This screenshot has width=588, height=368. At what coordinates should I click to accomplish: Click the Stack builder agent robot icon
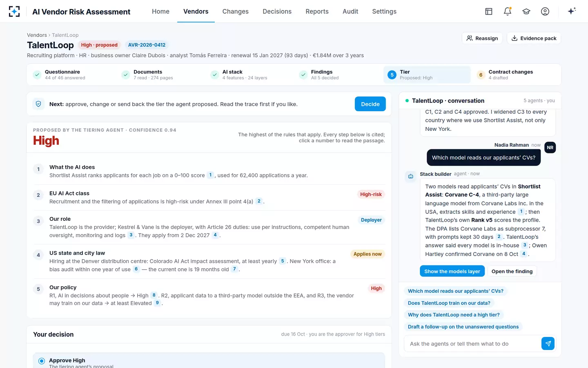pyautogui.click(x=411, y=176)
